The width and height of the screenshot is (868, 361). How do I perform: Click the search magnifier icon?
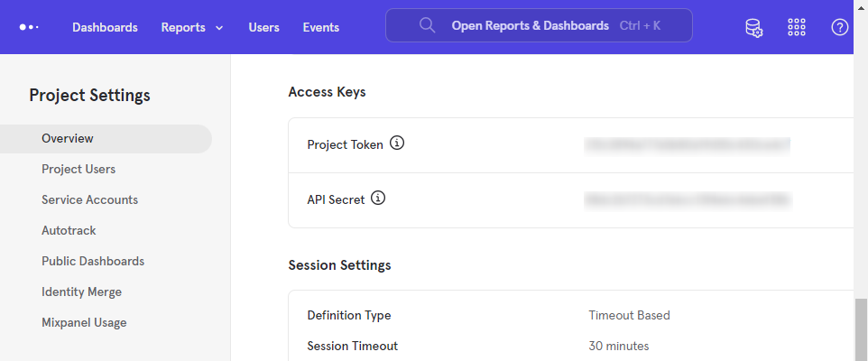[428, 25]
